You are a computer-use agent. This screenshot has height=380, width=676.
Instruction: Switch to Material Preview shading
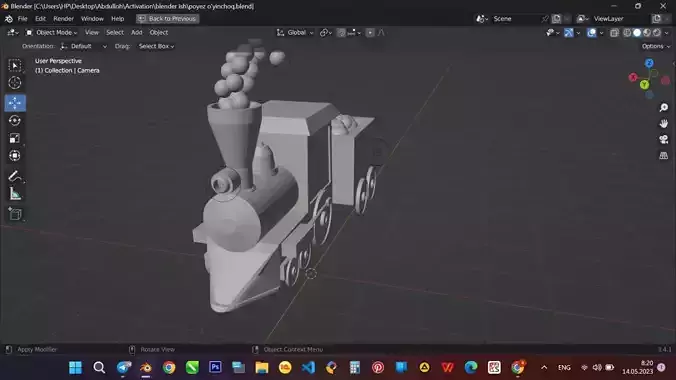[647, 32]
